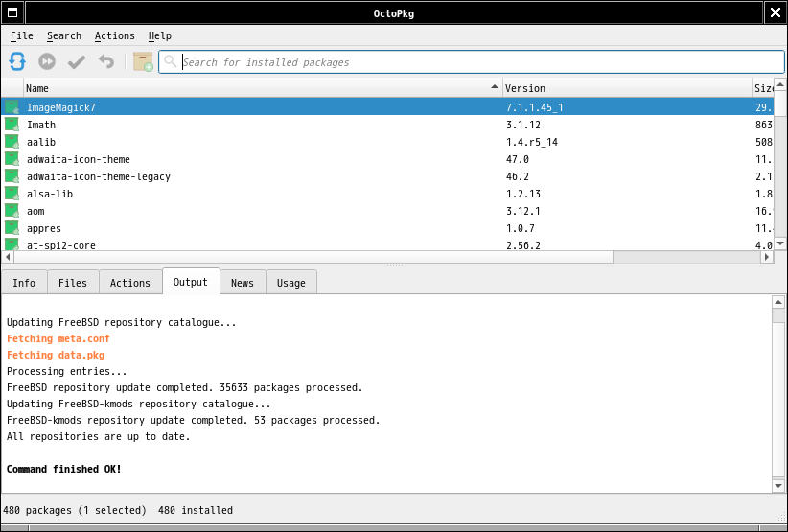Switch to the Files tab

click(x=73, y=283)
